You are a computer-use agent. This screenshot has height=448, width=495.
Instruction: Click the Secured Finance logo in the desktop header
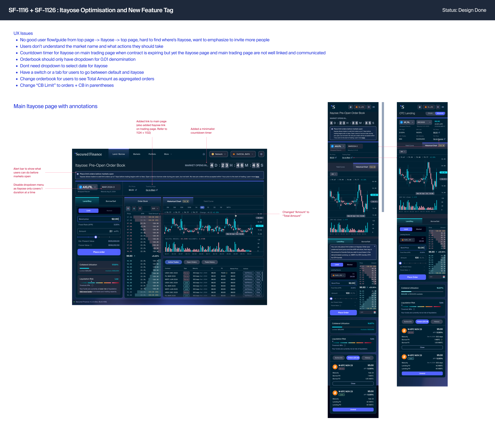point(88,154)
